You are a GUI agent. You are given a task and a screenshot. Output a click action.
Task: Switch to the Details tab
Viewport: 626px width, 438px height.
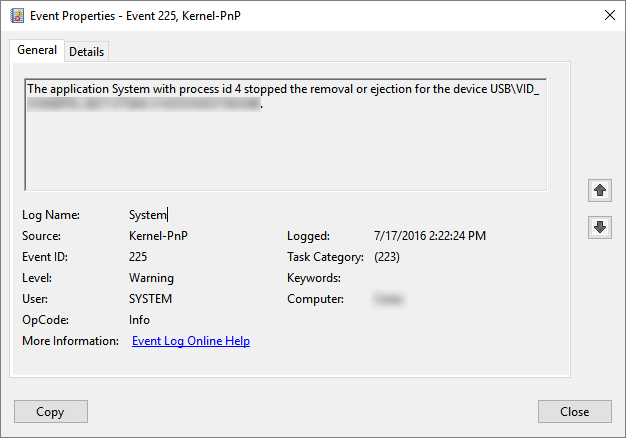(x=86, y=52)
